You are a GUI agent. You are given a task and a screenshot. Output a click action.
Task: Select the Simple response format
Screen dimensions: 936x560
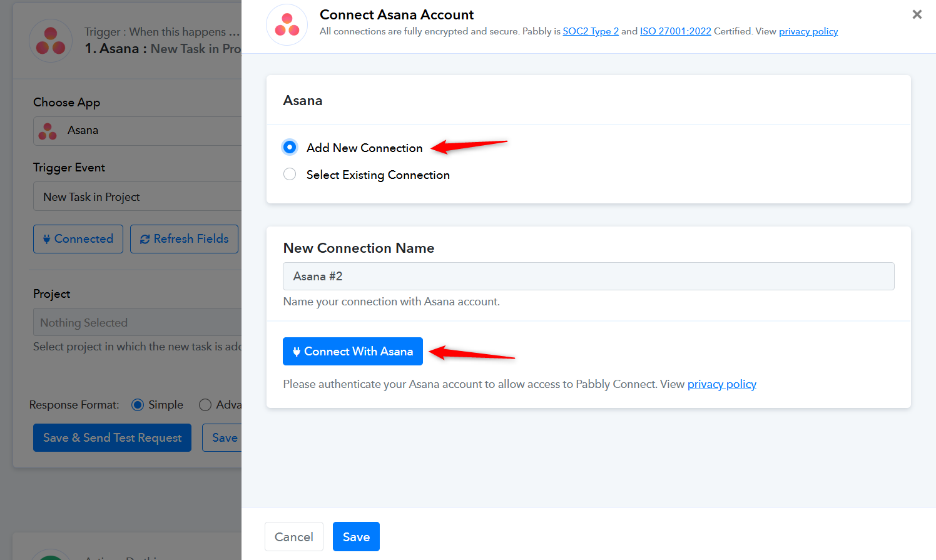tap(138, 405)
